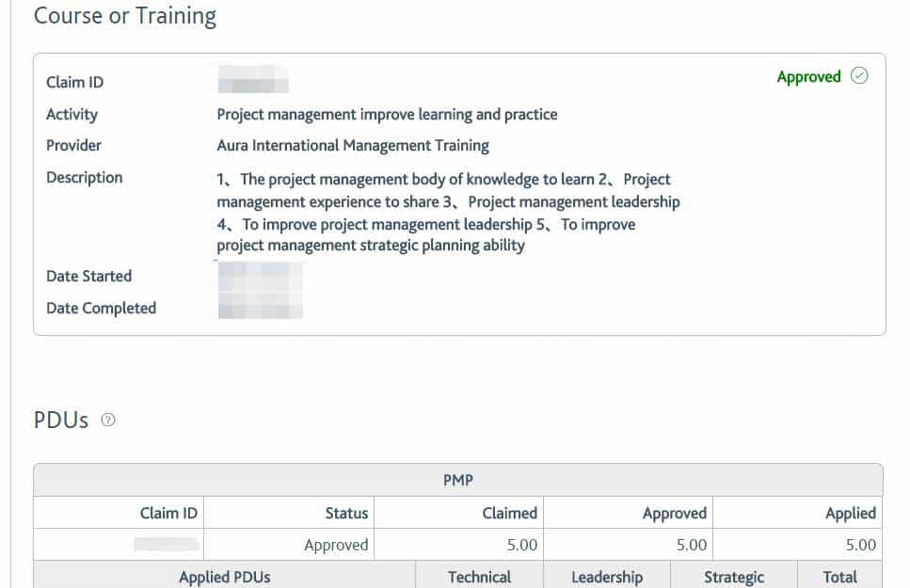Click the green Approved status text
Viewport: 910px width, 588px height.
click(808, 77)
